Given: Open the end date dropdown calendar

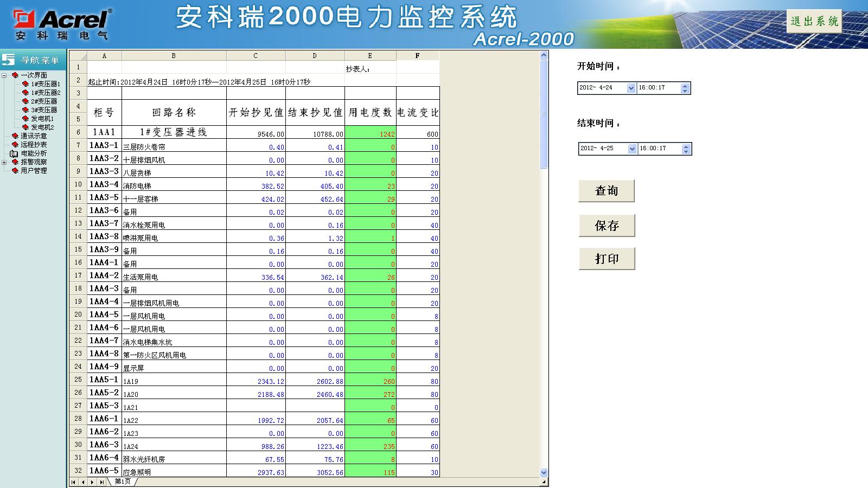Looking at the screenshot, I should click(x=632, y=149).
